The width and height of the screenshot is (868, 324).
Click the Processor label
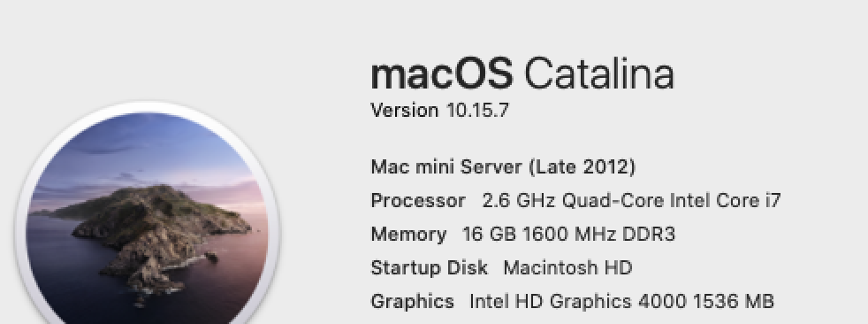click(418, 200)
